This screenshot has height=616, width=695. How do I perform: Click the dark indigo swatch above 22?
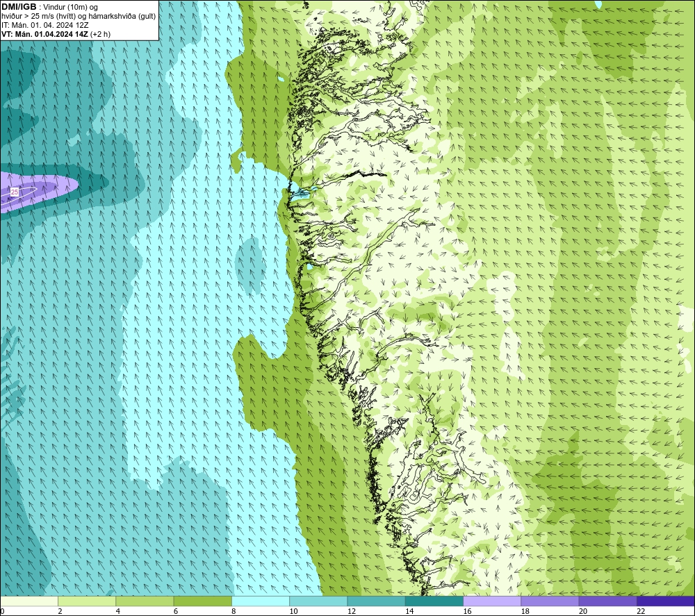coord(666,601)
